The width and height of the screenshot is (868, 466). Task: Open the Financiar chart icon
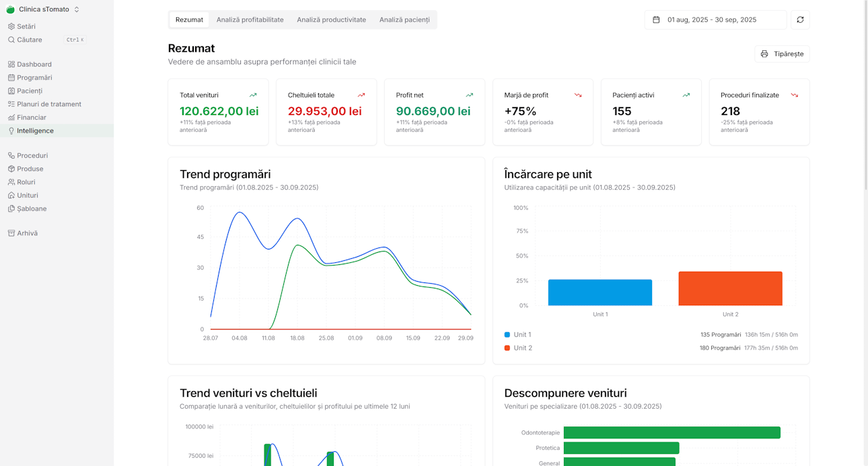pyautogui.click(x=10, y=117)
